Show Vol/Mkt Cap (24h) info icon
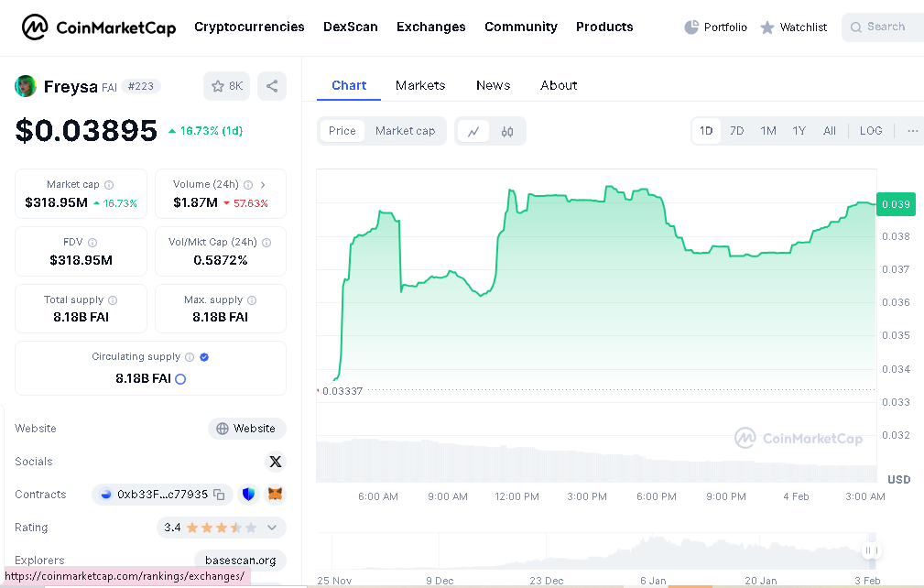 [266, 243]
